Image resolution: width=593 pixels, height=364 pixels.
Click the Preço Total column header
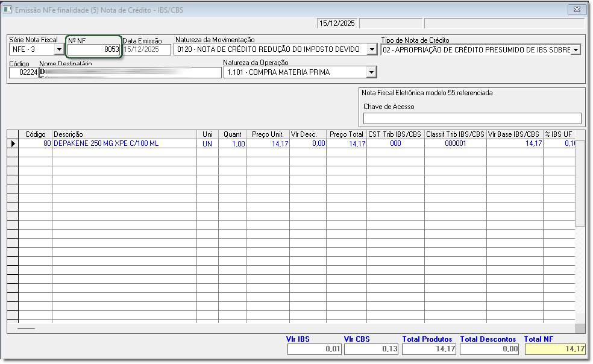pyautogui.click(x=347, y=134)
